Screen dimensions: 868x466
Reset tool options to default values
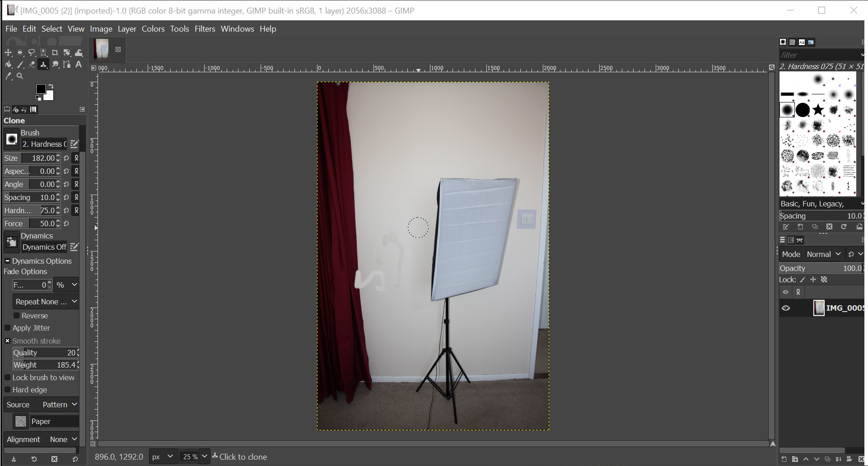(x=75, y=459)
